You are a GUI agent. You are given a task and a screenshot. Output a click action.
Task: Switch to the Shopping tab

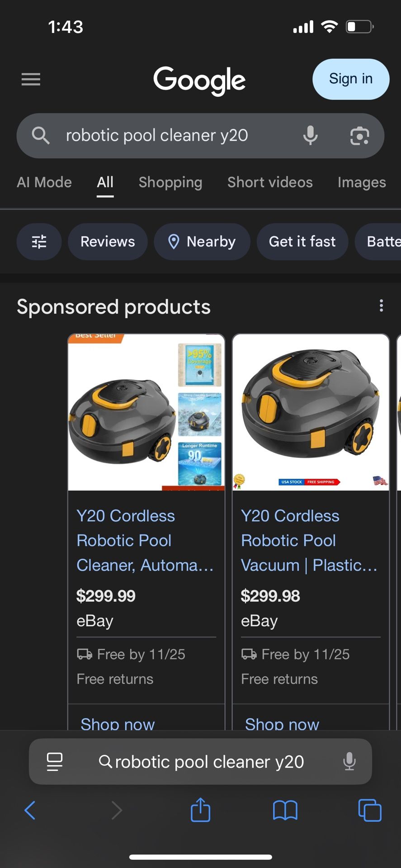coord(170,182)
